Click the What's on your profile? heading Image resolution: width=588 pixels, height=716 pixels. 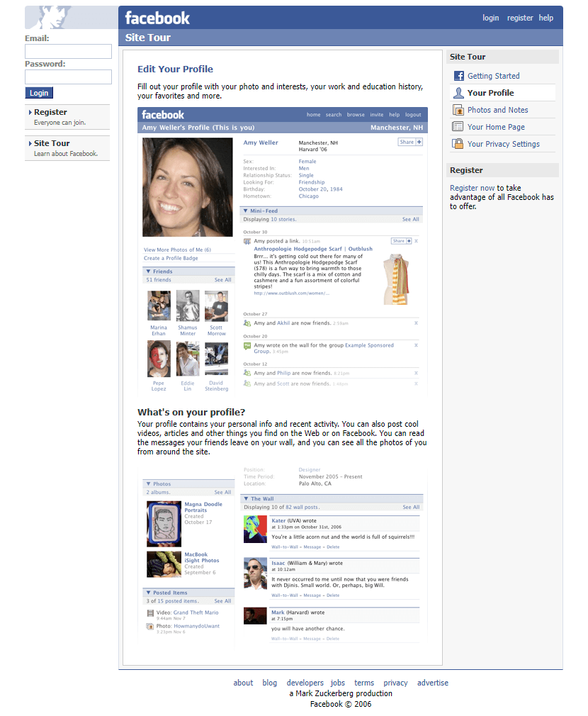click(191, 412)
